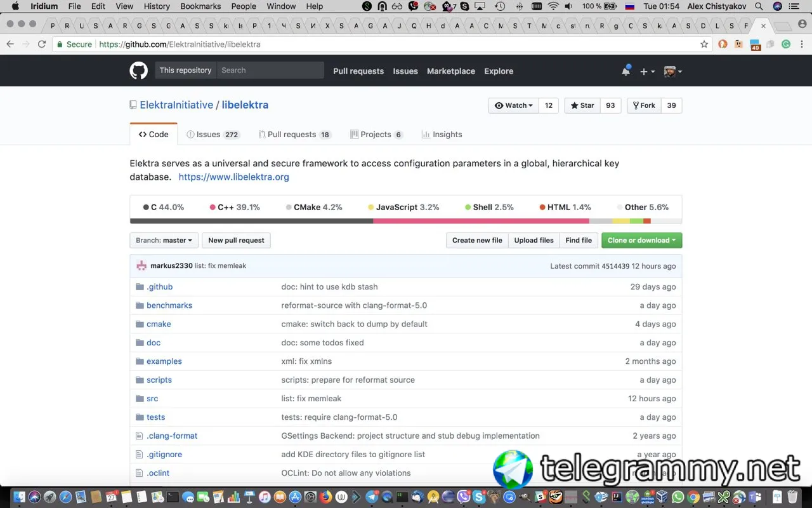This screenshot has width=812, height=508.
Task: Open the Insights tab
Action: coord(442,135)
